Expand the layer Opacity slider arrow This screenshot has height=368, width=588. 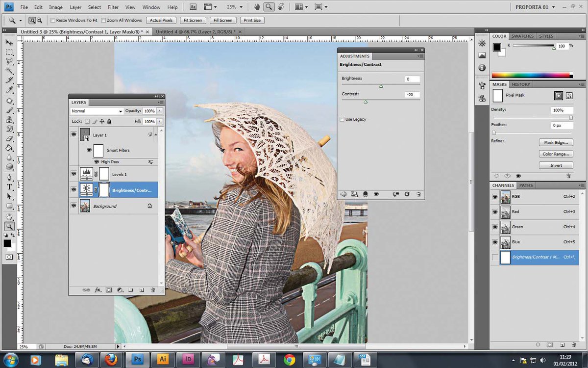(x=159, y=111)
